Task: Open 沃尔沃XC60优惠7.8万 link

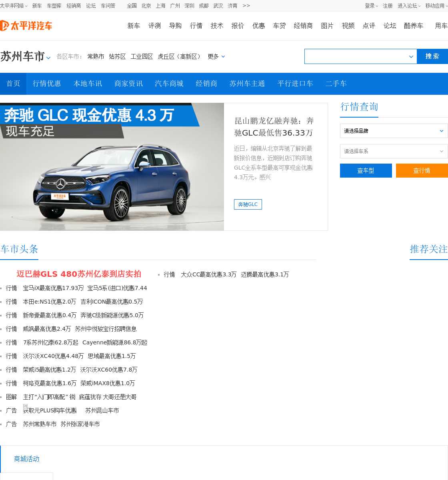Action: click(109, 370)
